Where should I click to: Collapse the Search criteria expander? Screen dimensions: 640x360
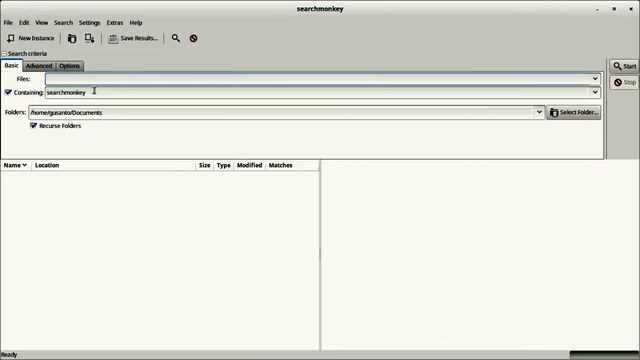point(4,54)
